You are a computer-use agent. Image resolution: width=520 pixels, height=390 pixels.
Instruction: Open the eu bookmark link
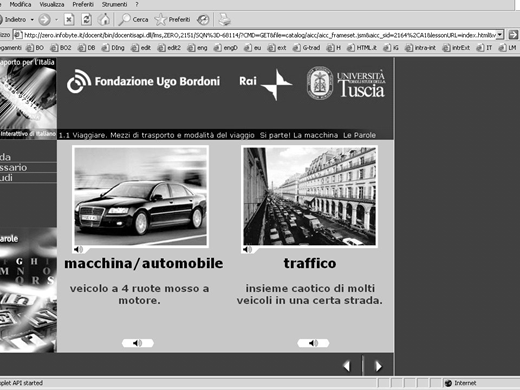pyautogui.click(x=252, y=48)
